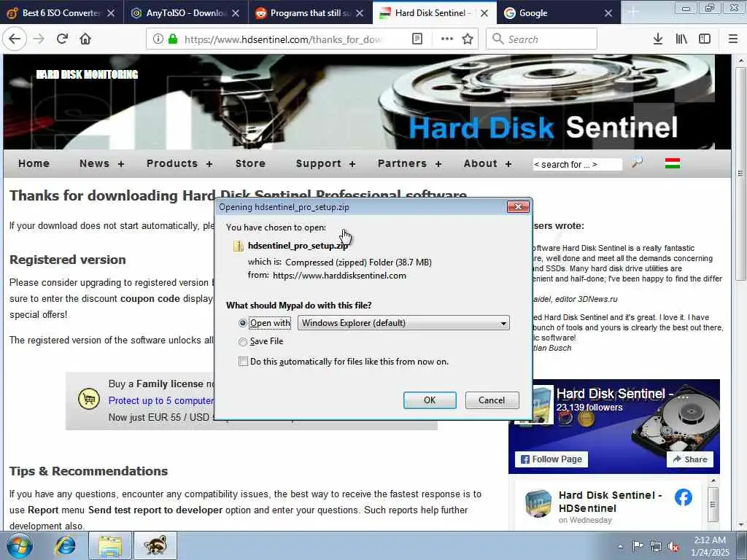
Task: Switch site language via Hungarian flag
Action: pyautogui.click(x=673, y=163)
